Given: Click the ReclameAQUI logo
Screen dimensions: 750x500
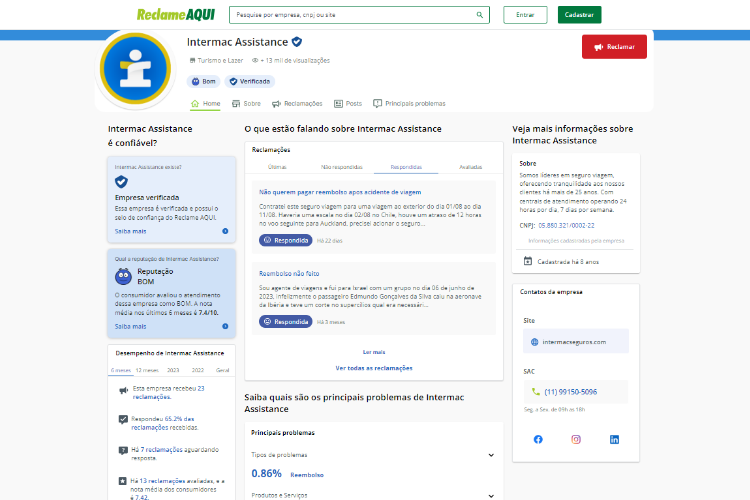Looking at the screenshot, I should pos(176,15).
